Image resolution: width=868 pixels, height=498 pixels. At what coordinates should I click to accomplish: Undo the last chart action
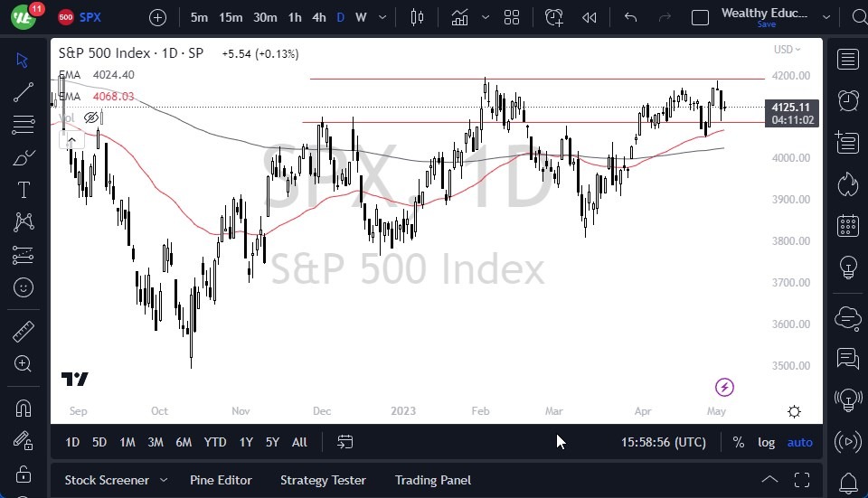[630, 18]
